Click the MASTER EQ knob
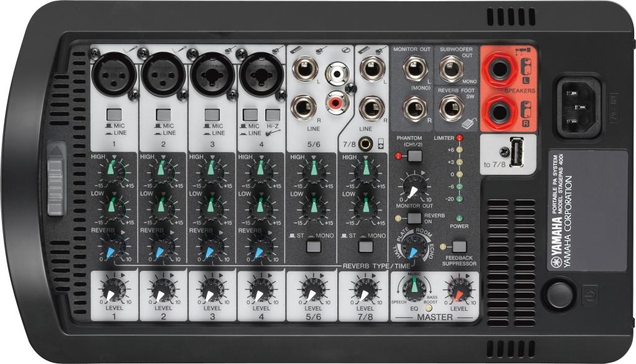The width and height of the screenshot is (636, 364). pyautogui.click(x=410, y=289)
